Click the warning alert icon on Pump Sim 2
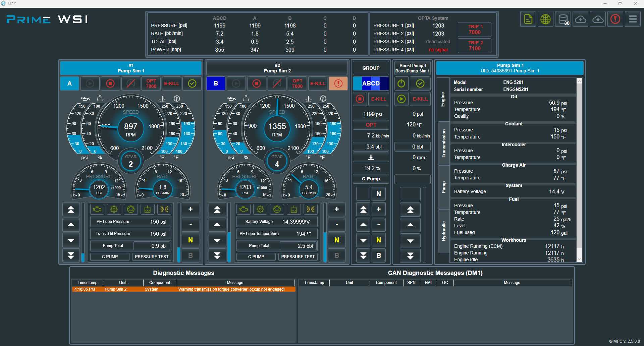Image resolution: width=644 pixels, height=346 pixels. (338, 83)
